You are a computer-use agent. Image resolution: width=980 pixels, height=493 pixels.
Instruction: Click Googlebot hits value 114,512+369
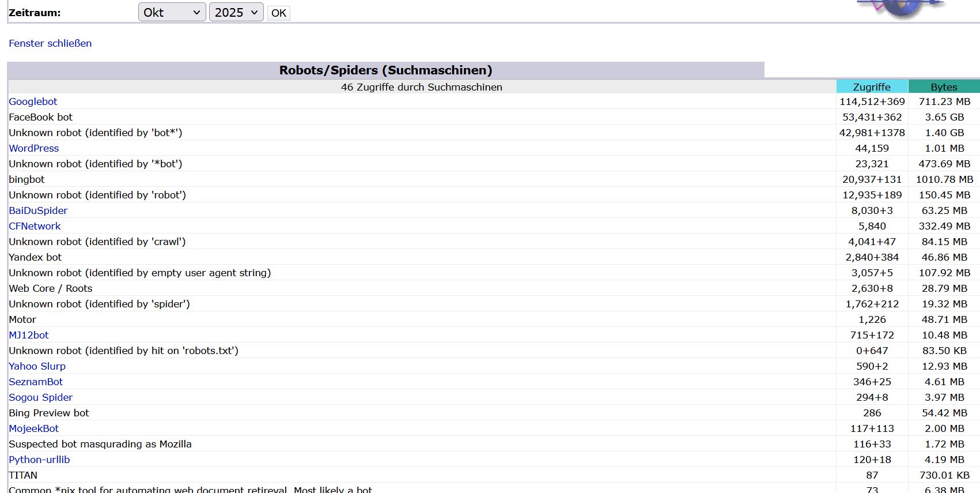872,101
